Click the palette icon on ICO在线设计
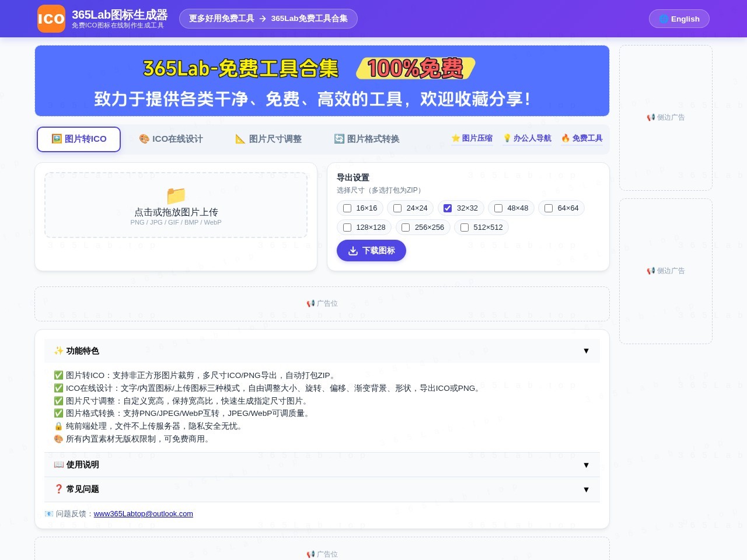This screenshot has width=747, height=560. [x=144, y=139]
